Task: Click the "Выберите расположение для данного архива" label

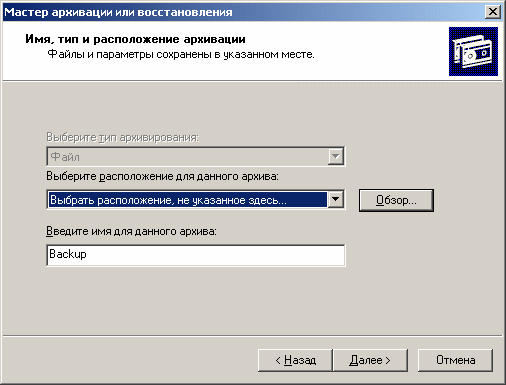Action: pyautogui.click(x=162, y=176)
